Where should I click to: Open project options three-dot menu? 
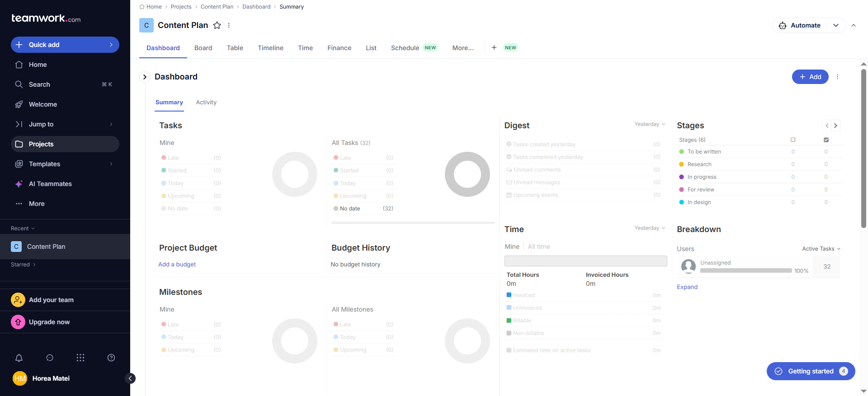click(229, 25)
